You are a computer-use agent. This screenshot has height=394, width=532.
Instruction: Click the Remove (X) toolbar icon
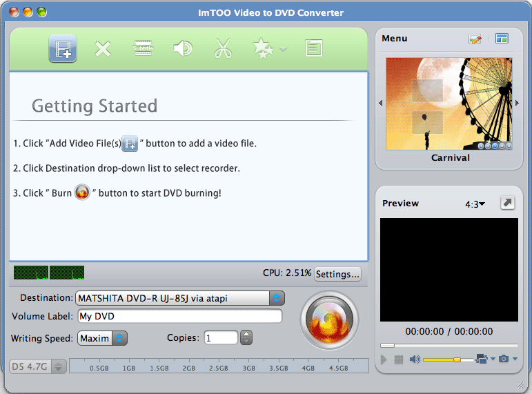[103, 48]
